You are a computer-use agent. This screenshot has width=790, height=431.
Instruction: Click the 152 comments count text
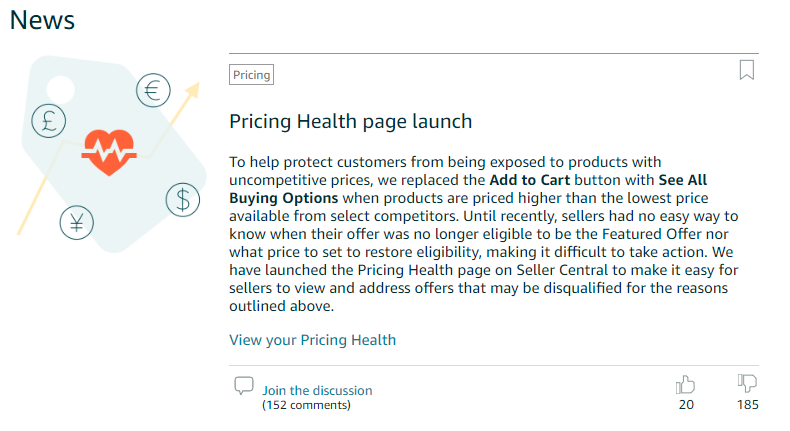pyautogui.click(x=306, y=405)
